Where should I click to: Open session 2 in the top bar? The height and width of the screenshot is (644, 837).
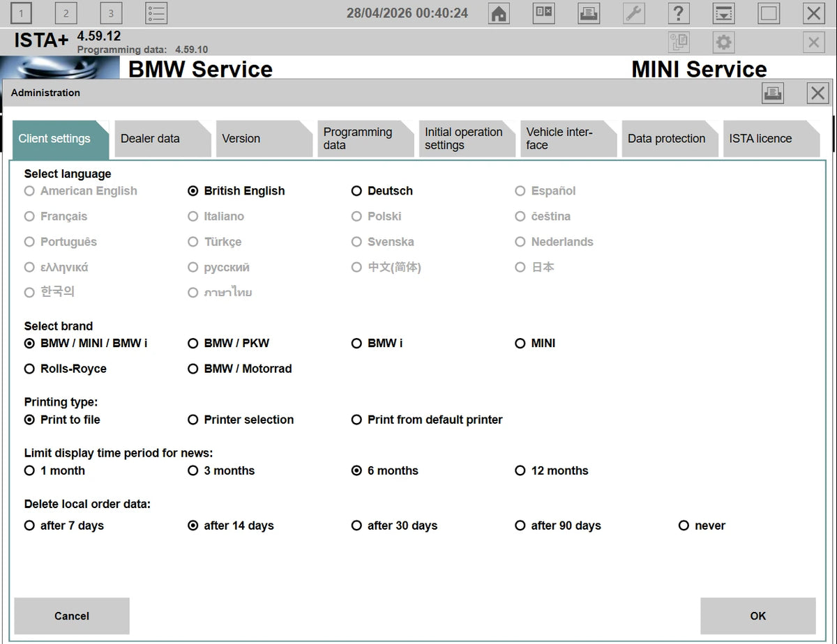point(66,13)
